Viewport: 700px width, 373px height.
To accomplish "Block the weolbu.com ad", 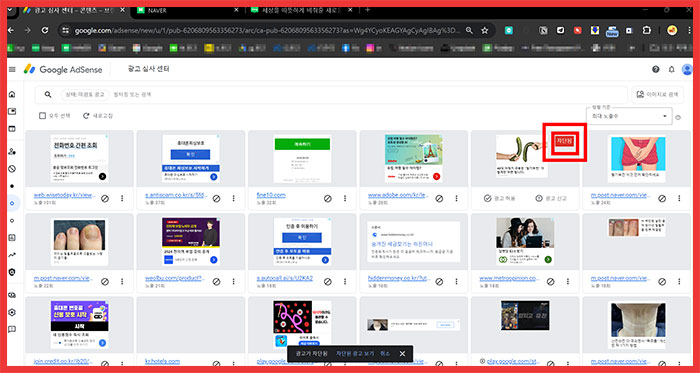I will [x=216, y=282].
